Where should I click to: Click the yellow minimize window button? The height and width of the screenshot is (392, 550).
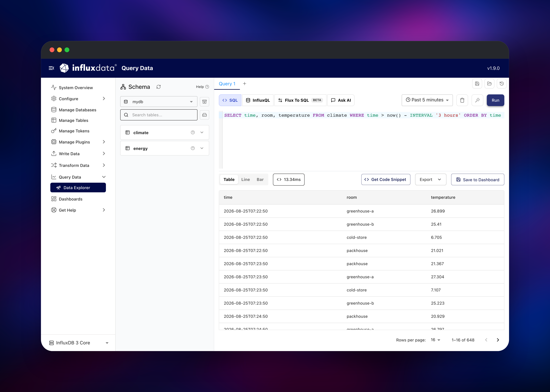pos(59,50)
